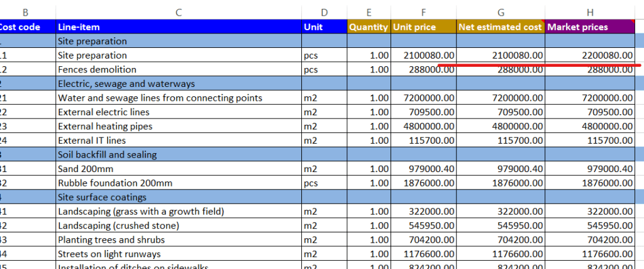The image size is (644, 269).
Task: Select column D header
Action: tap(325, 13)
